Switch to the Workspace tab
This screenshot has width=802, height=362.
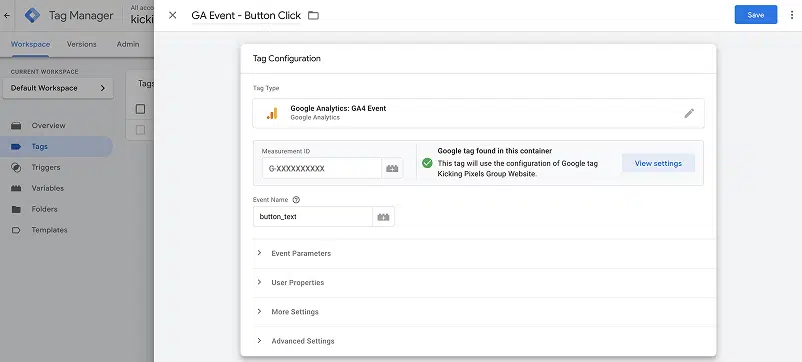point(30,44)
